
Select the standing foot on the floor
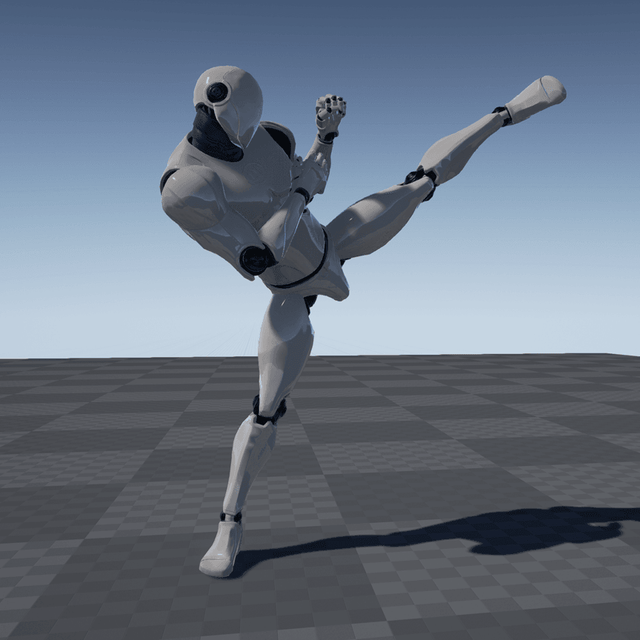click(x=221, y=549)
